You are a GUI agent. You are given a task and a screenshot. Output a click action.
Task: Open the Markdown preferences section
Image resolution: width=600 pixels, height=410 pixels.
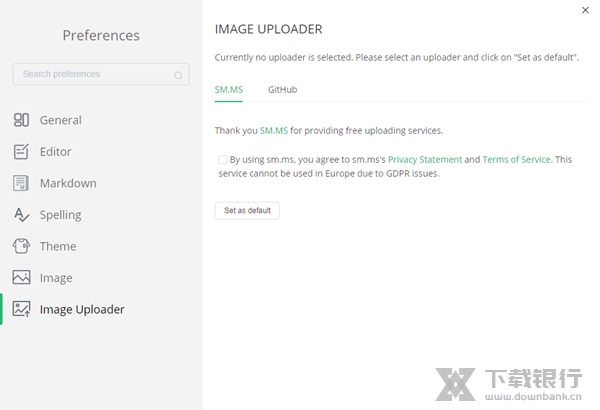[68, 183]
